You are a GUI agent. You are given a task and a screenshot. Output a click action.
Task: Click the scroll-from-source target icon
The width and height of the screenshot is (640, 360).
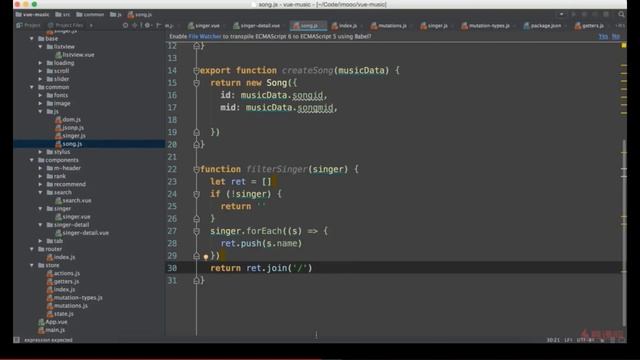coord(125,25)
